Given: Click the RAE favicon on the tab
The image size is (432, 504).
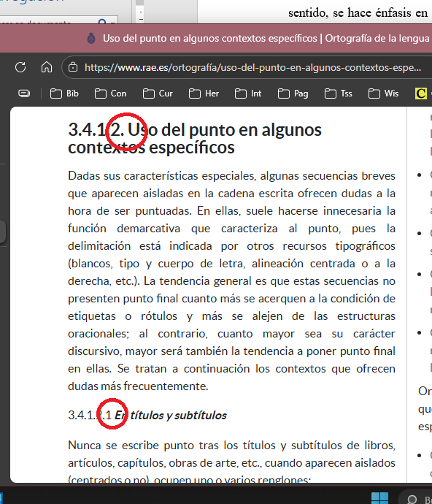Looking at the screenshot, I should (91, 38).
